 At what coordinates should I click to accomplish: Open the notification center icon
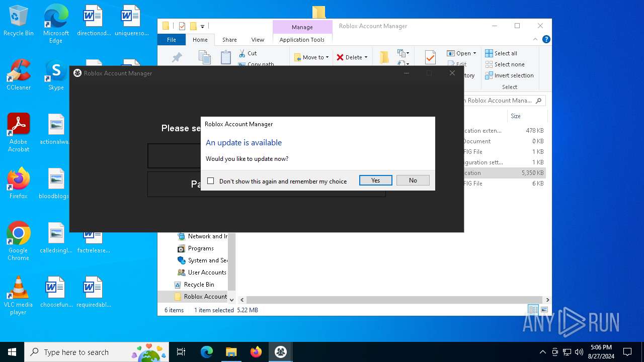coord(627,352)
